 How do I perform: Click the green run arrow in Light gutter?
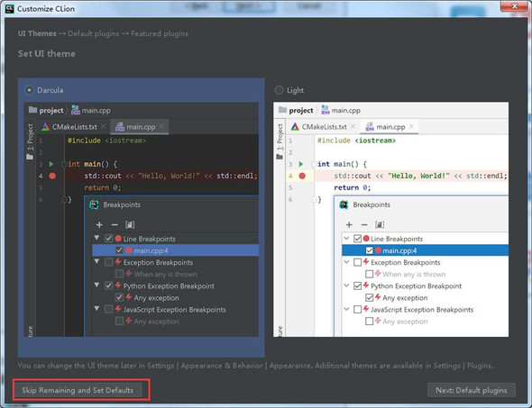click(x=301, y=164)
